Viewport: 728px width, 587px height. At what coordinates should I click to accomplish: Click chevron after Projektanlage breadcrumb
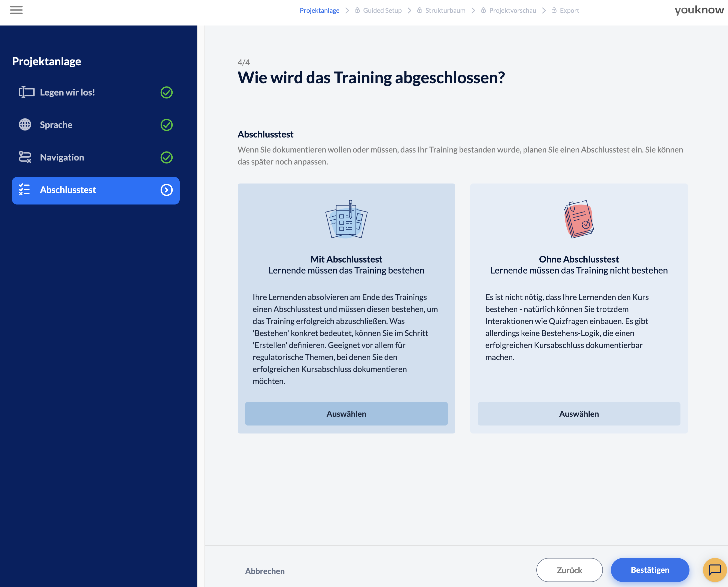click(x=347, y=10)
